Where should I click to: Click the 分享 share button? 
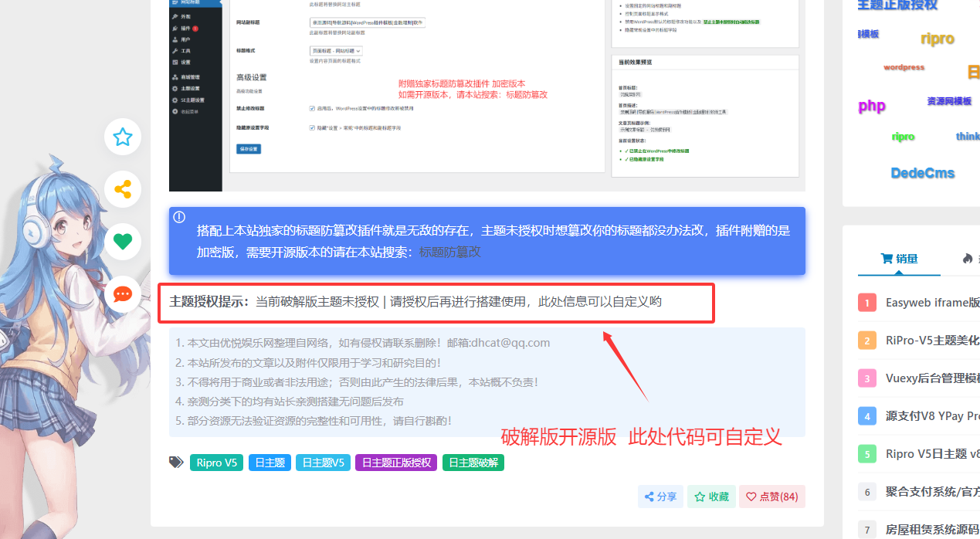[660, 497]
